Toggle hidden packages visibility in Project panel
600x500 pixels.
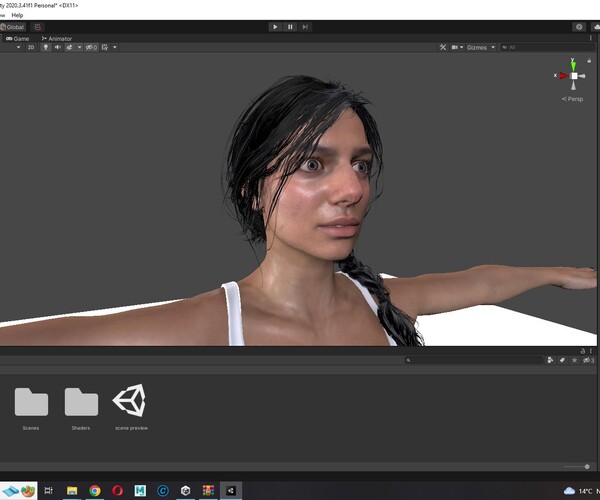(588, 360)
